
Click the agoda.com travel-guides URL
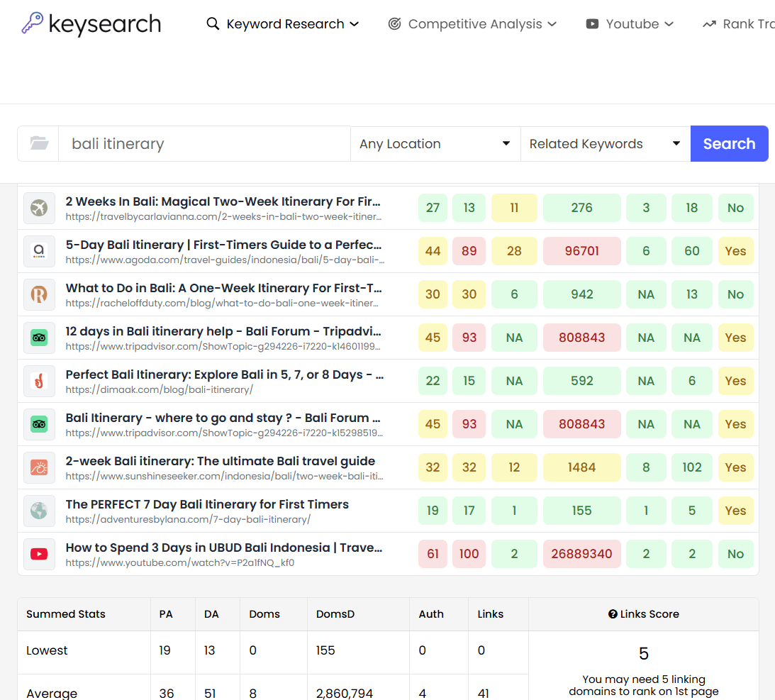pyautogui.click(x=225, y=260)
